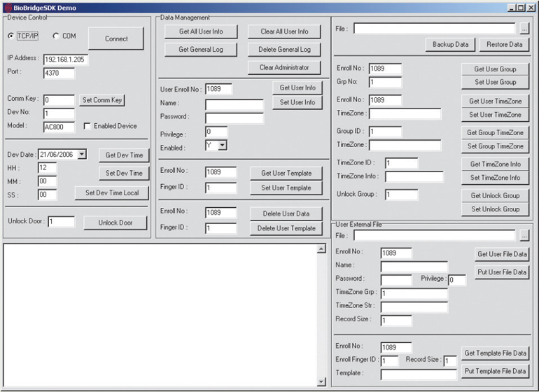Click Backup Data button
The image size is (539, 392).
pyautogui.click(x=451, y=44)
